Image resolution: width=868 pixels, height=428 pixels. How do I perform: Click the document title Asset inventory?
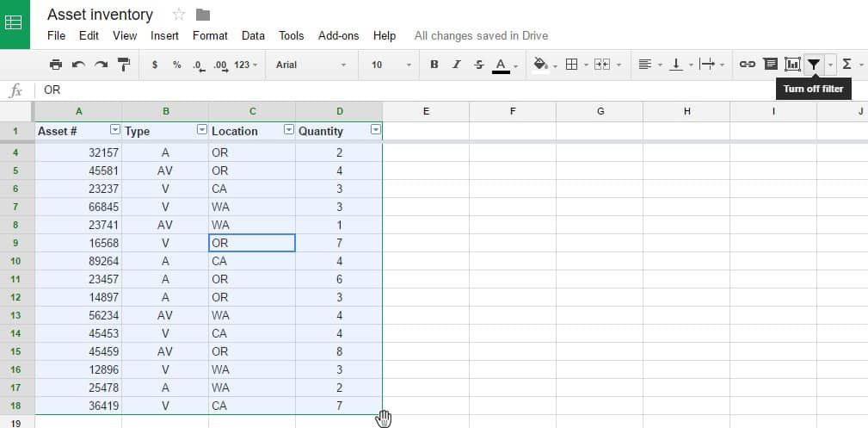tap(100, 15)
